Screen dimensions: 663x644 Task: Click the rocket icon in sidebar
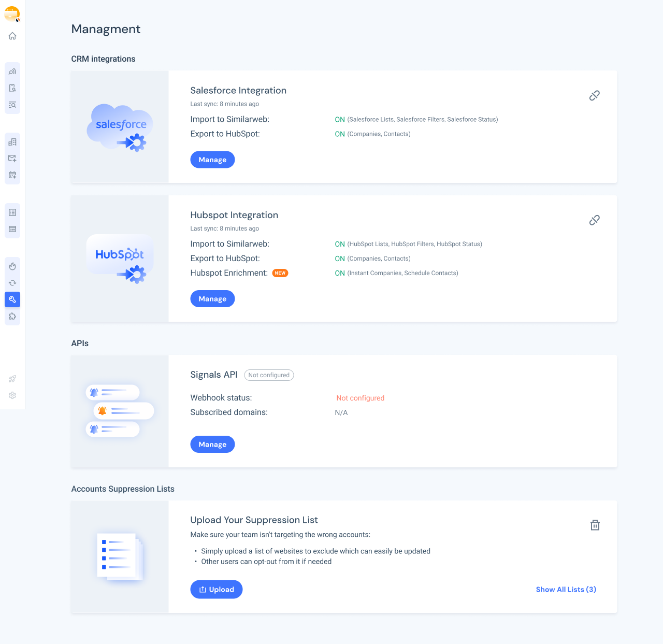coord(12,379)
